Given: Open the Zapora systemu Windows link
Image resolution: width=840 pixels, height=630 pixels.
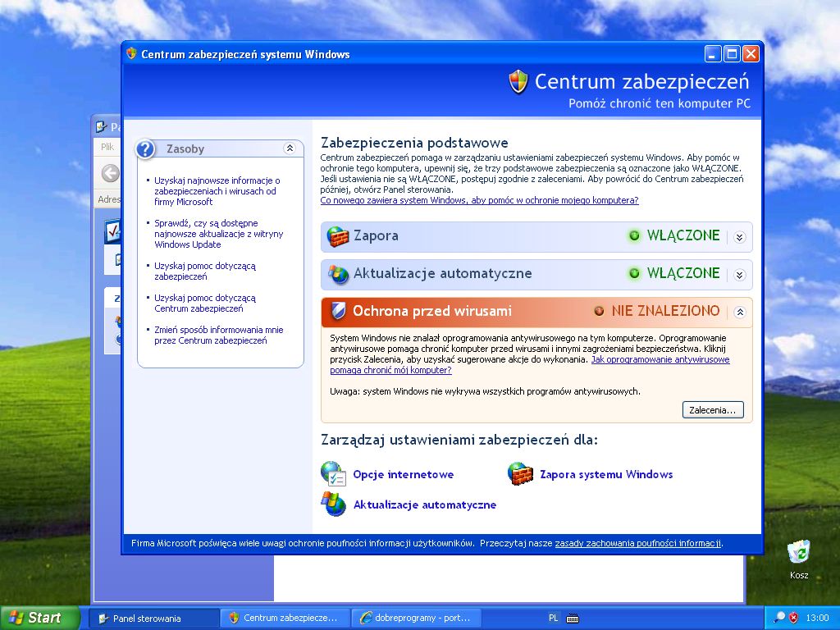Looking at the screenshot, I should (x=606, y=475).
